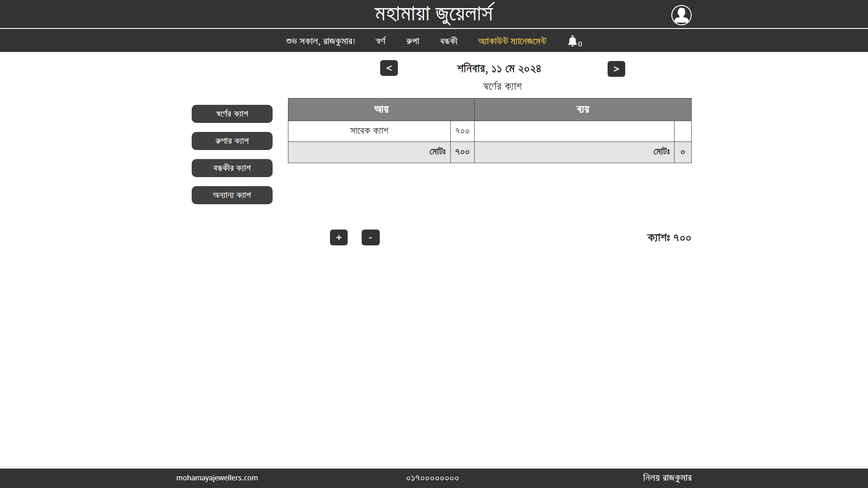Open the user profile icon
Viewport: 868px width, 488px height.
click(x=681, y=15)
